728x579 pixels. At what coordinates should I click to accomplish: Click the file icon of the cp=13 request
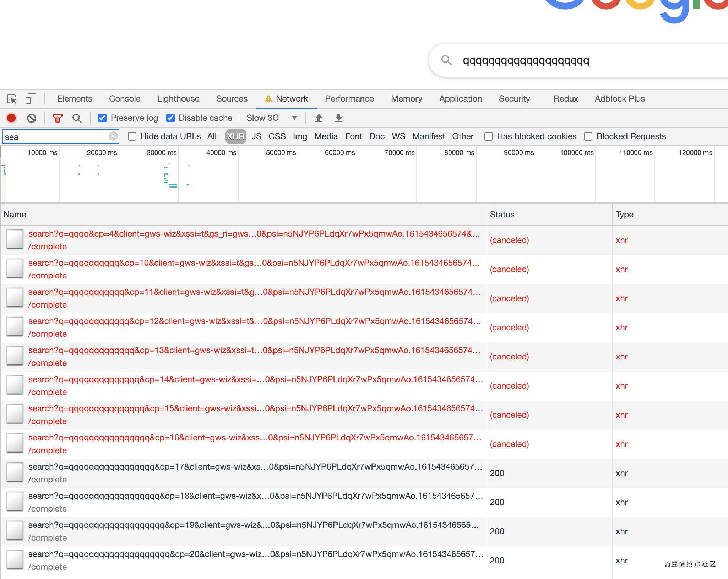[15, 356]
